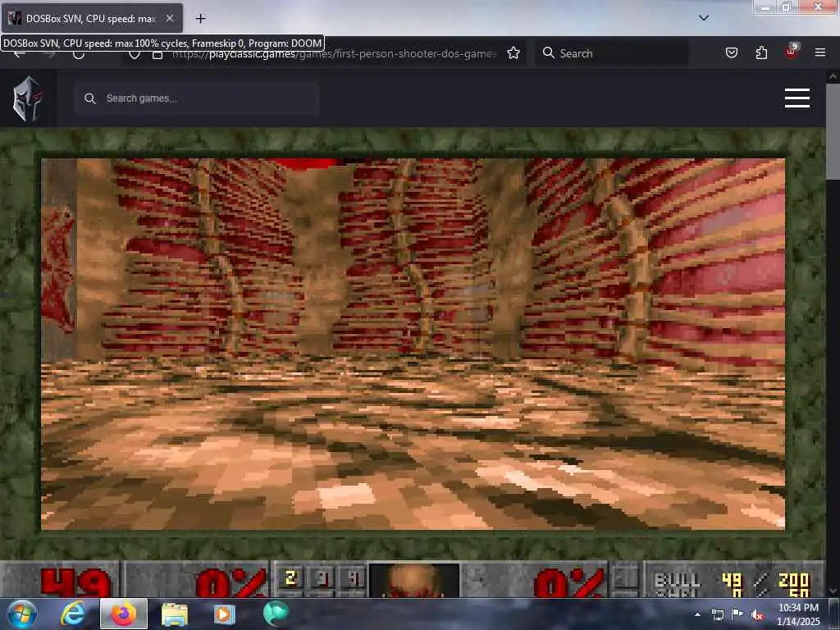Open the Action Center flag icon
The image size is (840, 630).
click(x=737, y=614)
